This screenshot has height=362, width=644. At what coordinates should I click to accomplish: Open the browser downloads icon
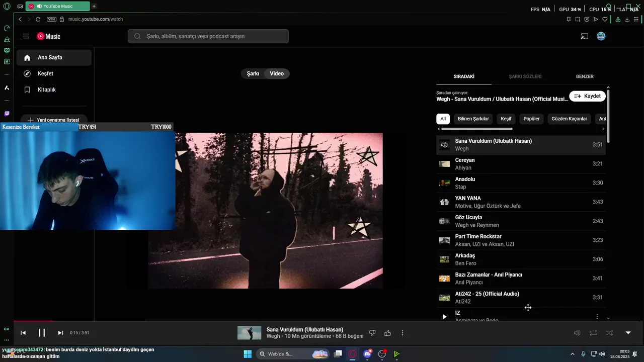click(627, 19)
